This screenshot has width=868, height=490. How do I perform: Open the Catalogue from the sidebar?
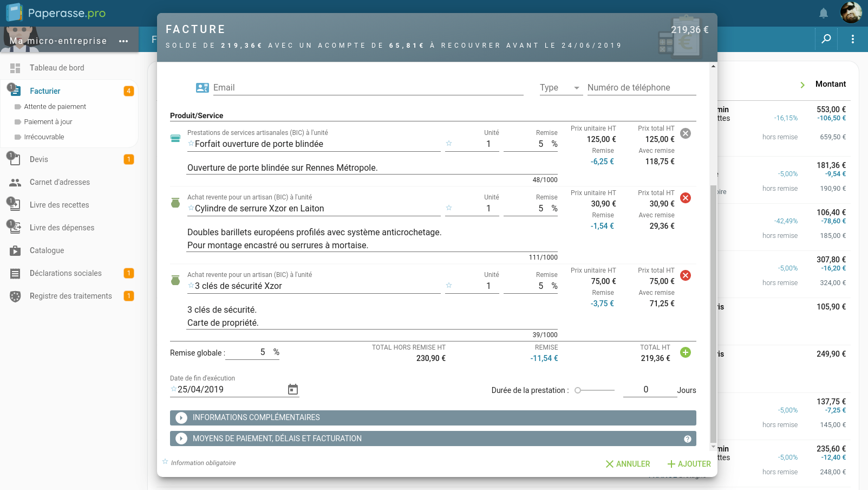coord(47,250)
